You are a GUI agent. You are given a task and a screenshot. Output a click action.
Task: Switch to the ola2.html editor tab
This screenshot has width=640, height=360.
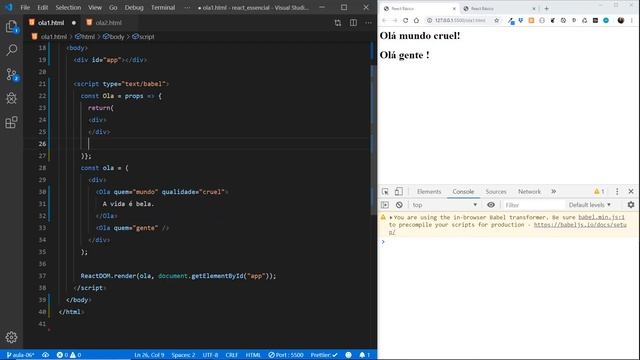pyautogui.click(x=109, y=23)
